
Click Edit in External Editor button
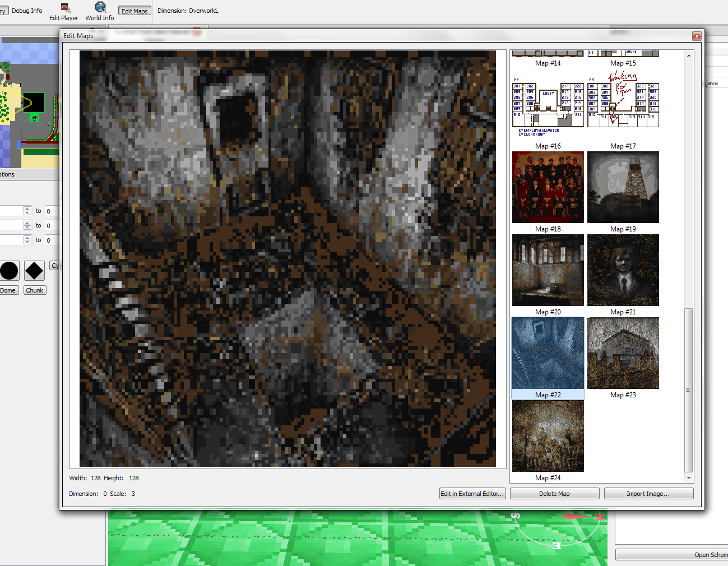point(472,494)
